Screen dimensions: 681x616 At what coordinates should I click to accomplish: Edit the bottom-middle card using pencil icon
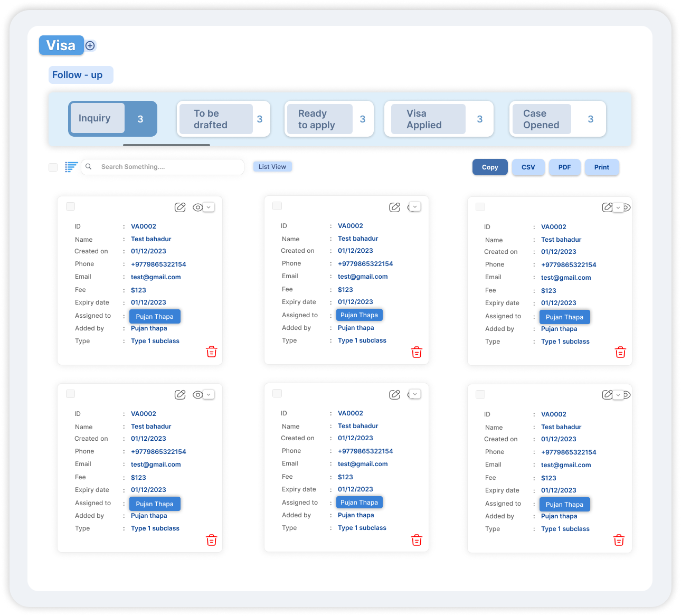[394, 394]
